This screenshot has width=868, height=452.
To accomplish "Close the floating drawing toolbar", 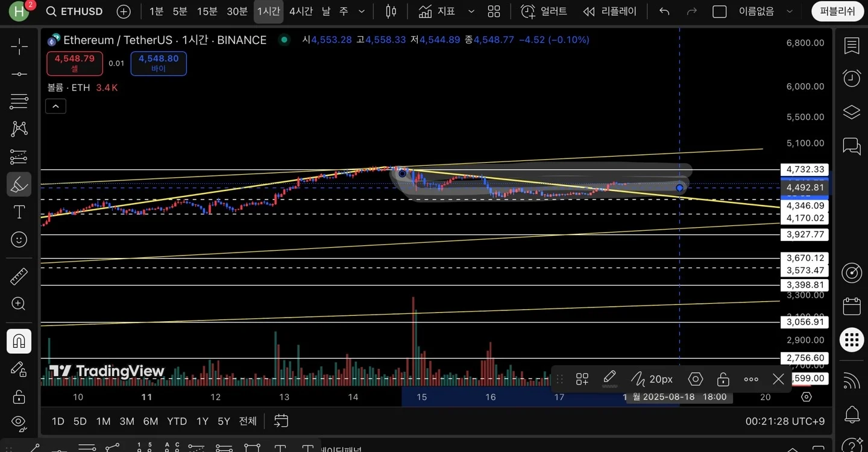I will 778,379.
